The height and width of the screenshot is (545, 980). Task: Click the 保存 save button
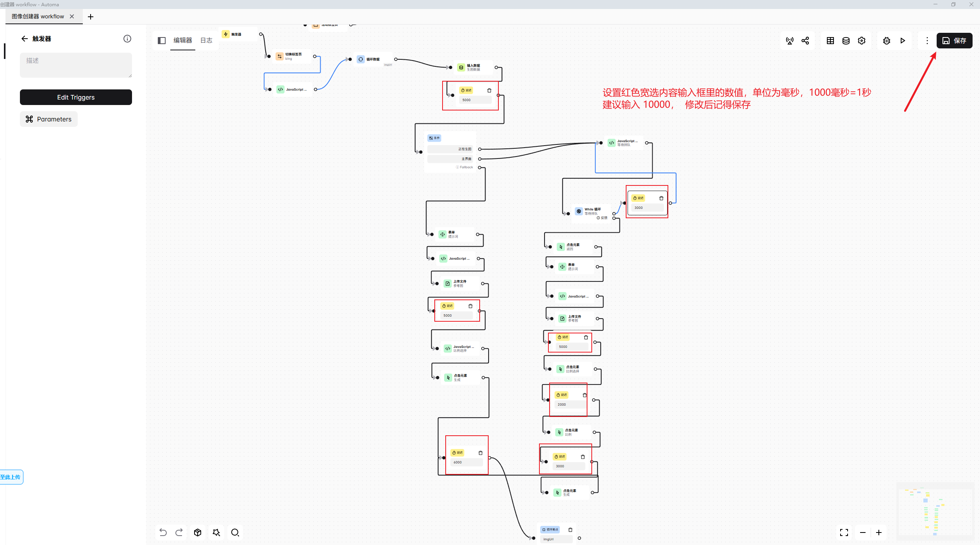(954, 41)
